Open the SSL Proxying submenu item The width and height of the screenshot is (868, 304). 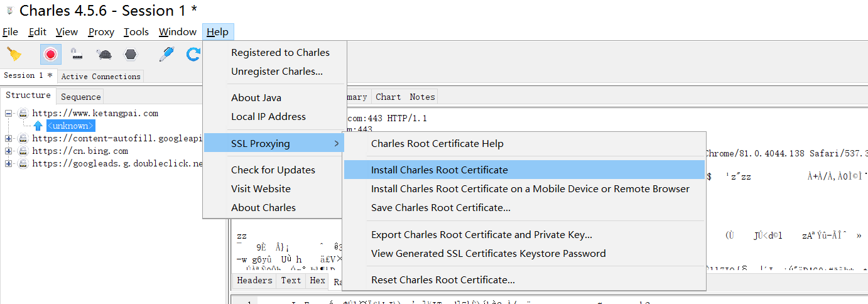click(x=273, y=144)
